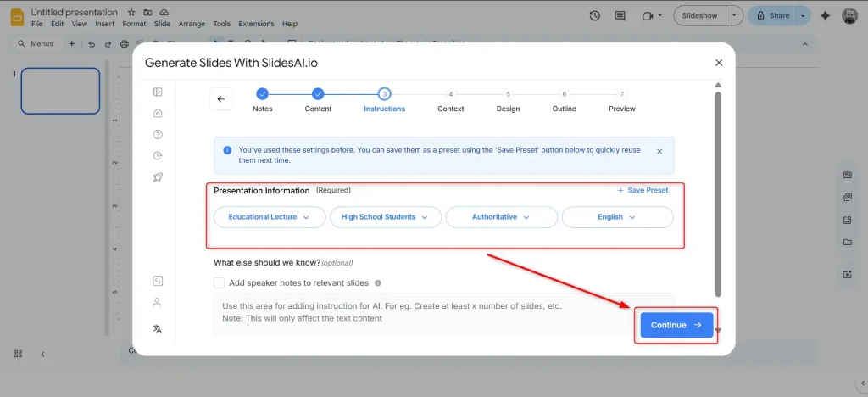
Task: Open the Authoritative tone dropdown
Action: pyautogui.click(x=502, y=217)
